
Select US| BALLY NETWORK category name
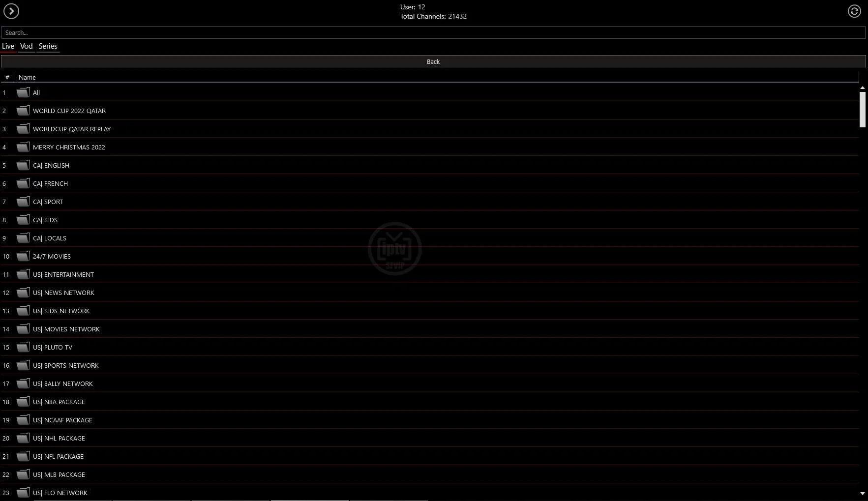[x=63, y=383]
